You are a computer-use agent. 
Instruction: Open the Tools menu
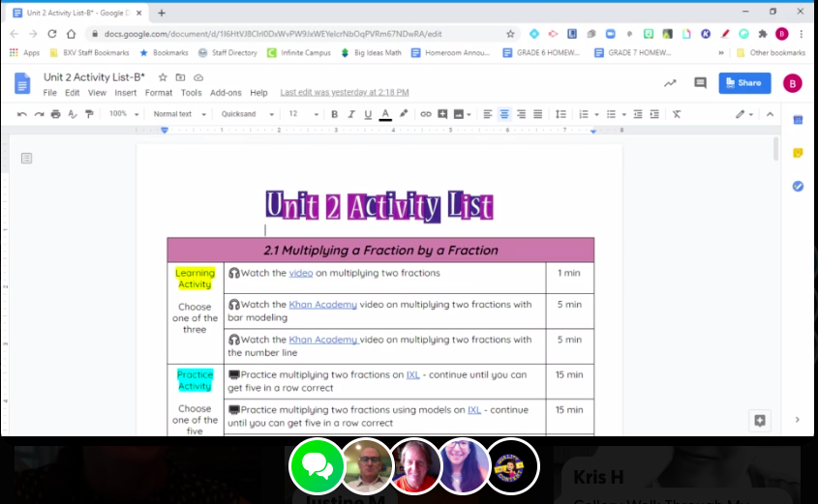tap(191, 92)
